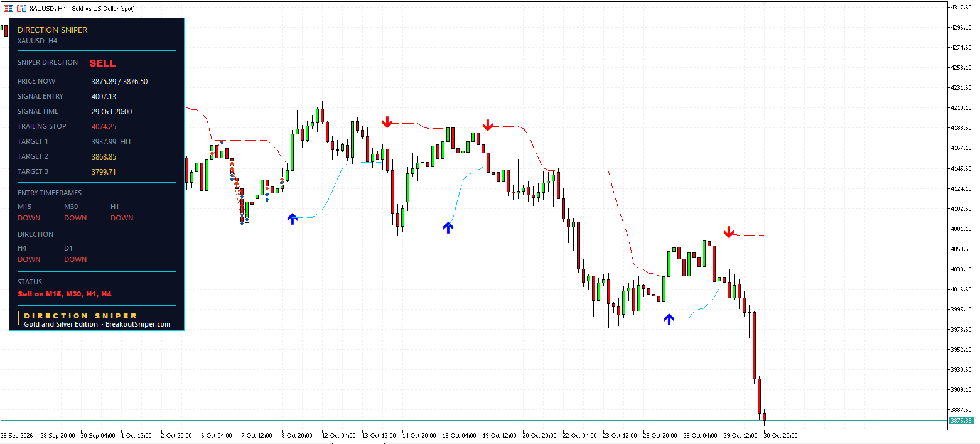Image resolution: width=980 pixels, height=444 pixels.
Task: Click the DOWN status under D1
Action: tap(75, 259)
